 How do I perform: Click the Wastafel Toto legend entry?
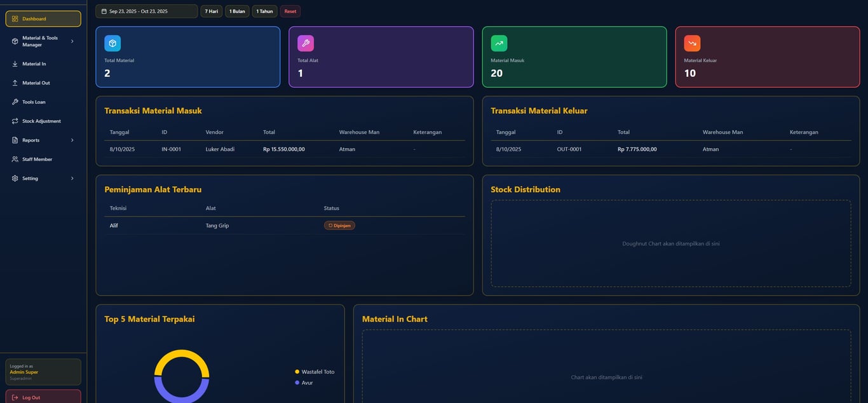click(315, 371)
